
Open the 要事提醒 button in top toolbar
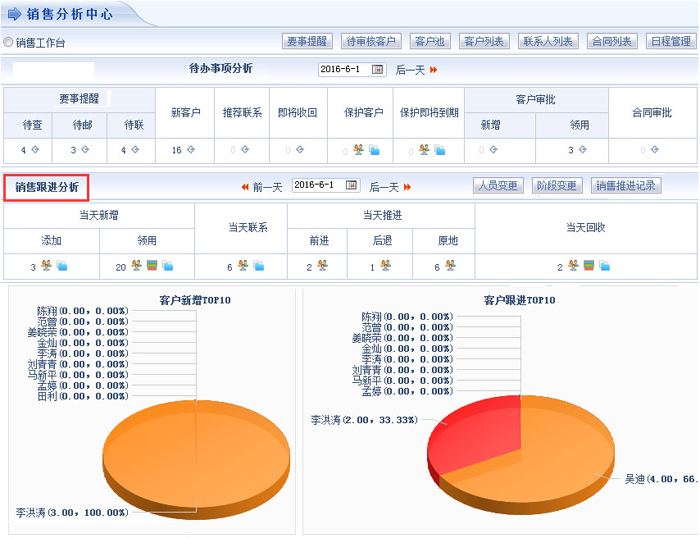307,41
